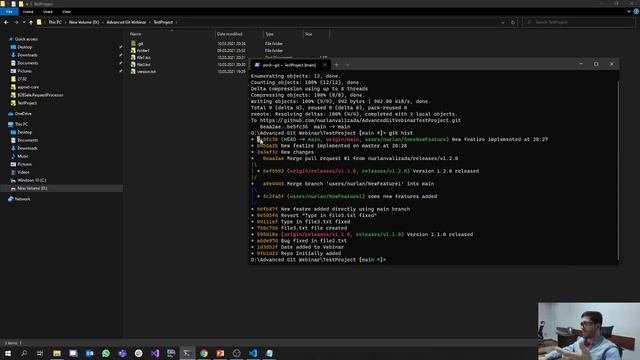Image resolution: width=640 pixels, height=360 pixels.
Task: Select TestProject in Quick access
Action: point(27,103)
